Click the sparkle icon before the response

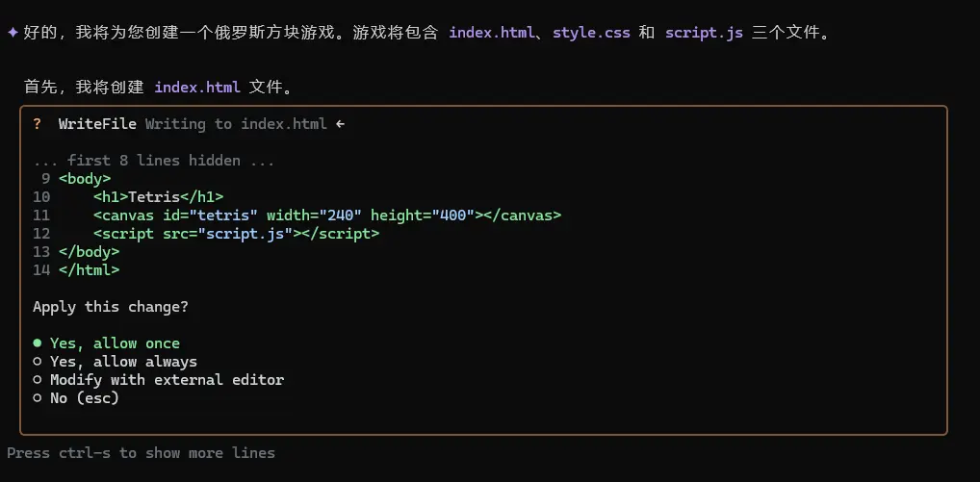[13, 33]
